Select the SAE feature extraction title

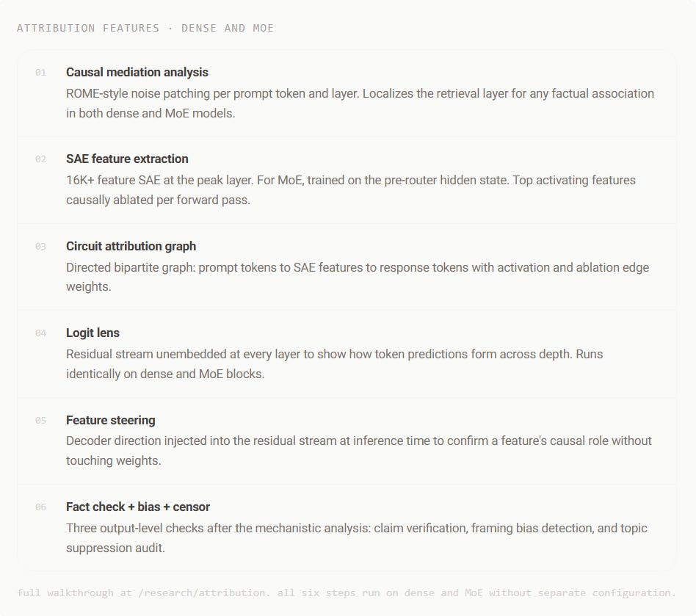[x=127, y=159]
